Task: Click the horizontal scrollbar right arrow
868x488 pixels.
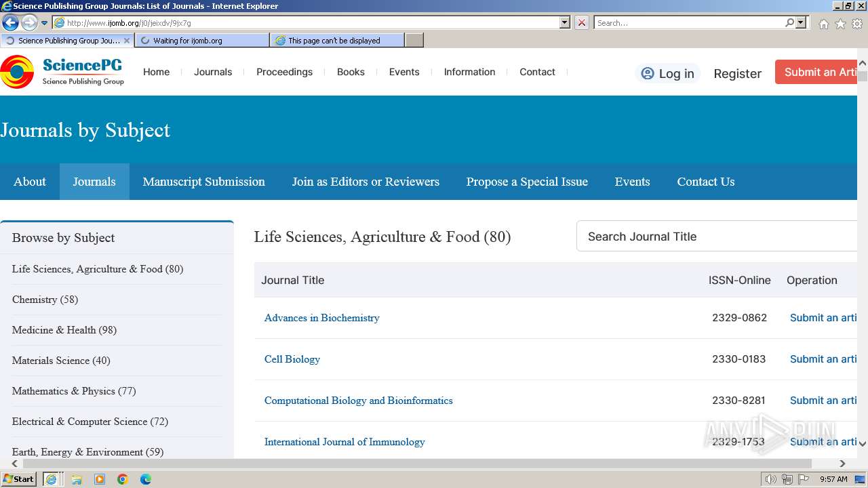Action: tap(842, 464)
